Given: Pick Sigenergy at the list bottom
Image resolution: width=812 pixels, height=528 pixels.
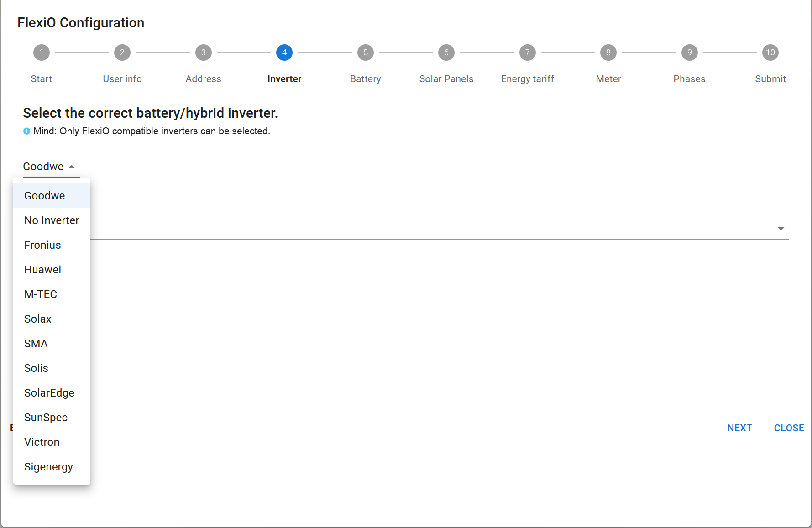Looking at the screenshot, I should (x=48, y=467).
